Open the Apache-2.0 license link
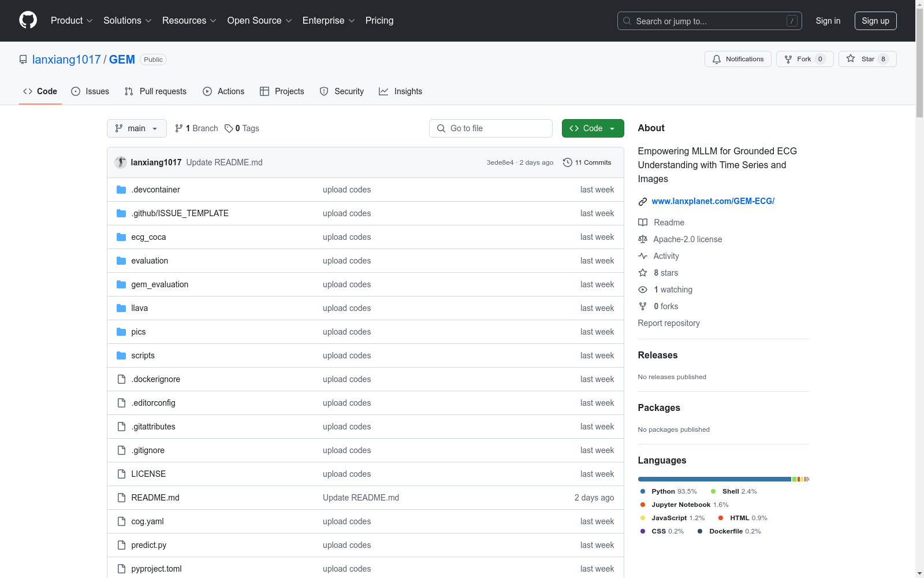Image resolution: width=924 pixels, height=578 pixels. coord(688,239)
